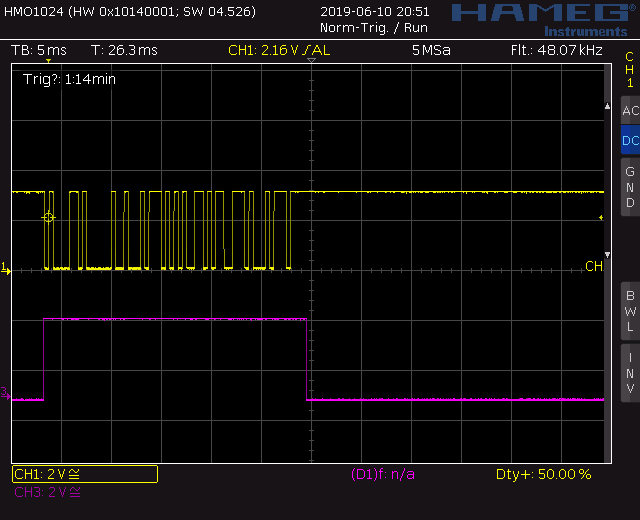Open the CH1 2 V channel settings box
640x520 pixels.
point(84,474)
